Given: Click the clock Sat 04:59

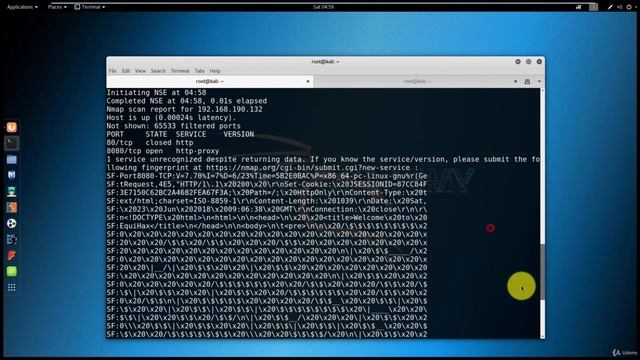Looking at the screenshot, I should (x=323, y=7).
